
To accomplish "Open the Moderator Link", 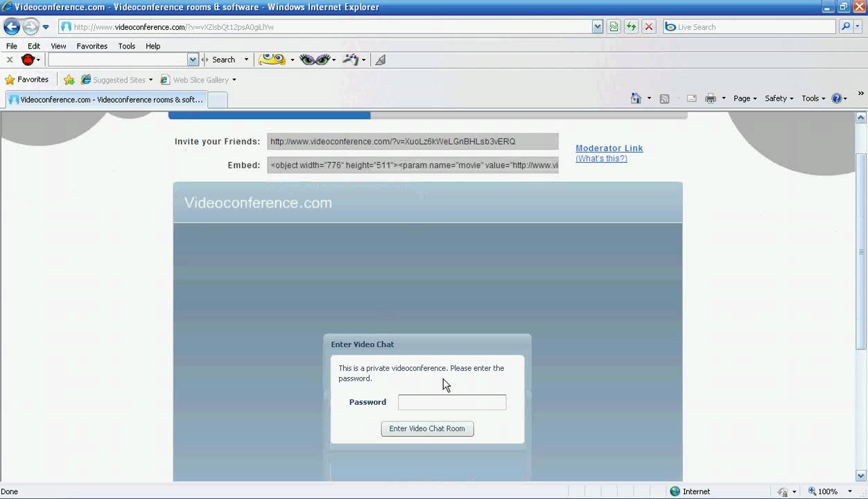I will pos(609,148).
